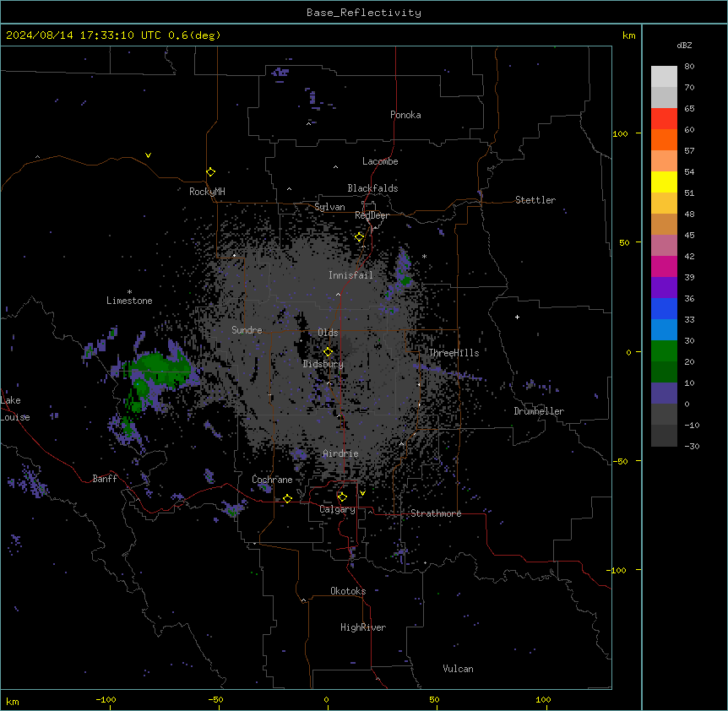Click the RockyMH label

click(207, 192)
